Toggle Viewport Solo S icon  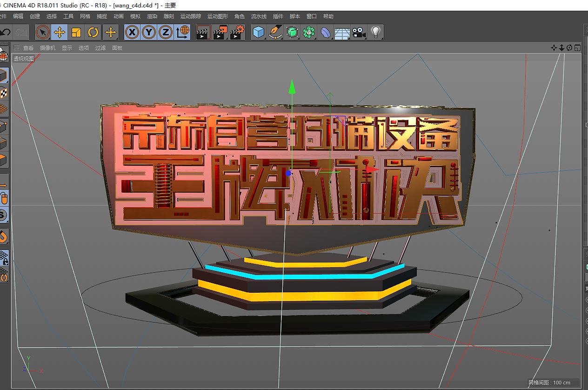pos(4,215)
